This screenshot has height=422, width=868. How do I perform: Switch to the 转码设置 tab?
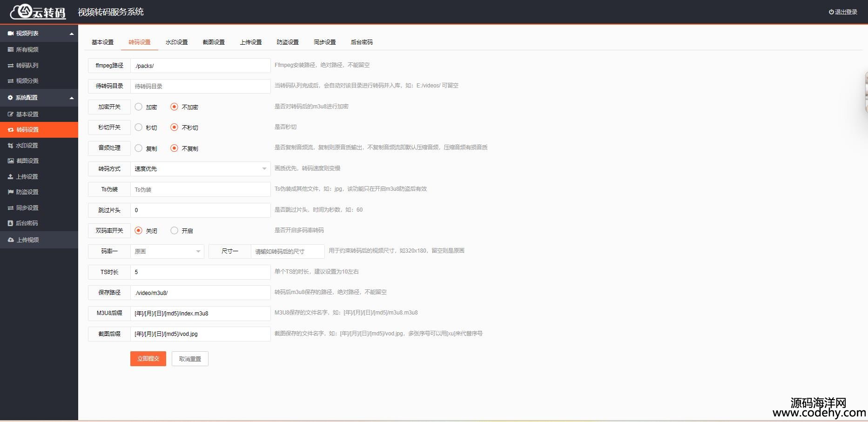tap(140, 42)
